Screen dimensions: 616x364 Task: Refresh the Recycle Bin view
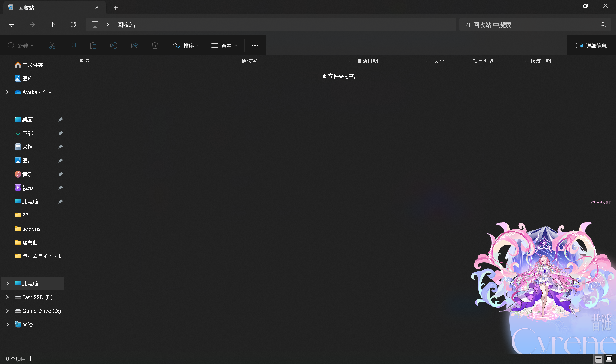pyautogui.click(x=73, y=25)
